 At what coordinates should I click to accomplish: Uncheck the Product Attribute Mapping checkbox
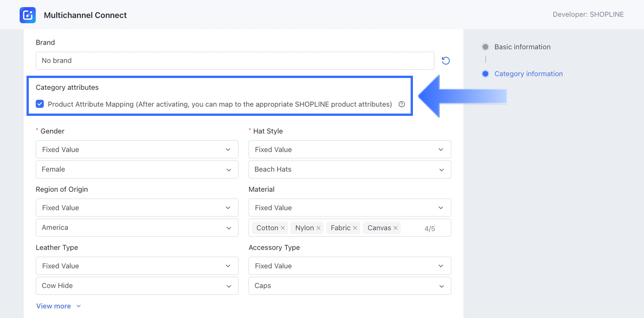[x=40, y=104]
